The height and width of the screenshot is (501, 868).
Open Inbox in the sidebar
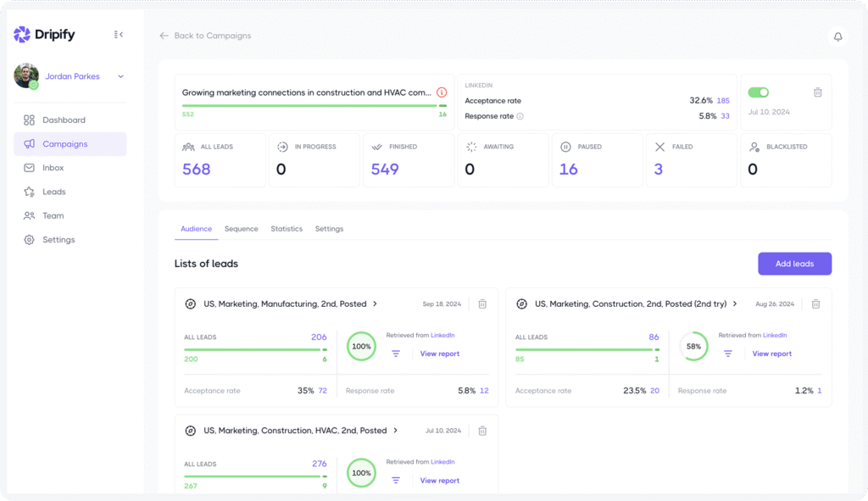pos(53,168)
